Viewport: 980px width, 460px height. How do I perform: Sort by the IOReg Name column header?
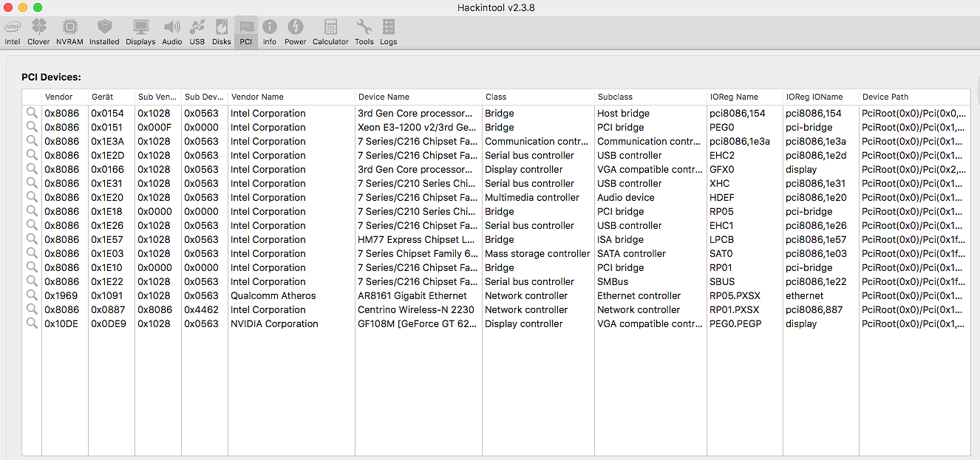coord(745,97)
